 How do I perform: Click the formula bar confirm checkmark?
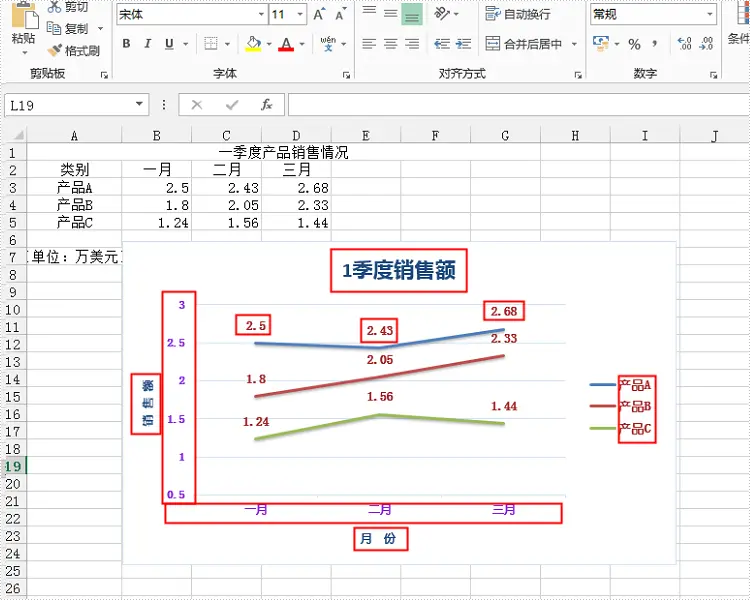232,105
